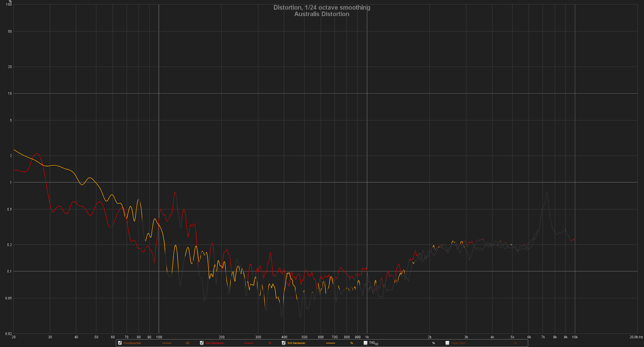Image resolution: width=644 pixels, height=347 pixels.
Task: Click the 100 frequency axis label
Action: [159, 337]
